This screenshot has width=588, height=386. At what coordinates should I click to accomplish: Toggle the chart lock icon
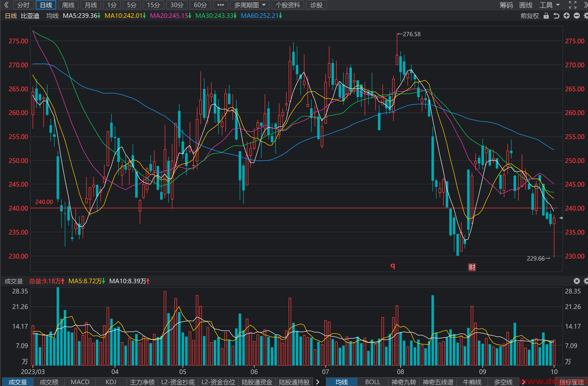click(546, 16)
